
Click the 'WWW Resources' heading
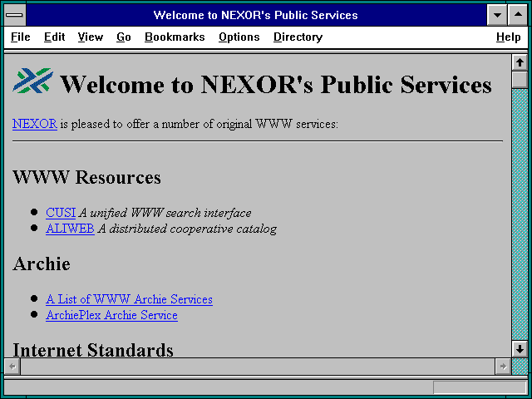pos(86,177)
